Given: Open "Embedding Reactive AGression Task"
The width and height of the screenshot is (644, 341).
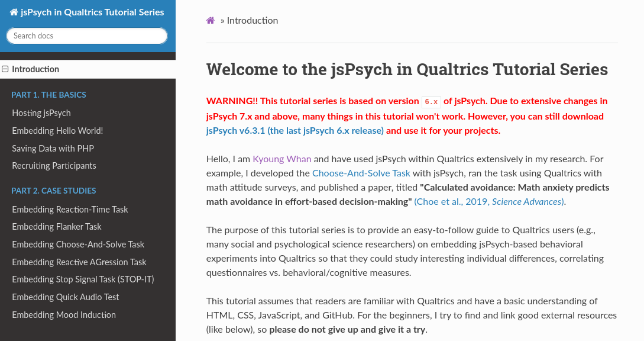Looking at the screenshot, I should 79,262.
